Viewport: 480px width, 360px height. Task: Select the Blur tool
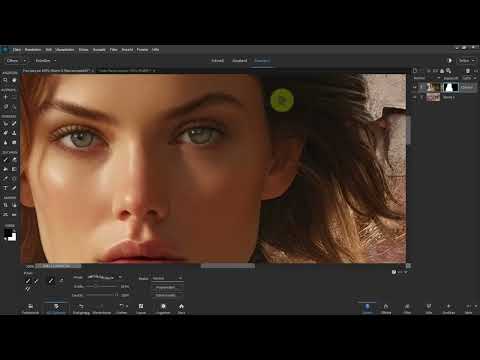(x=5, y=142)
